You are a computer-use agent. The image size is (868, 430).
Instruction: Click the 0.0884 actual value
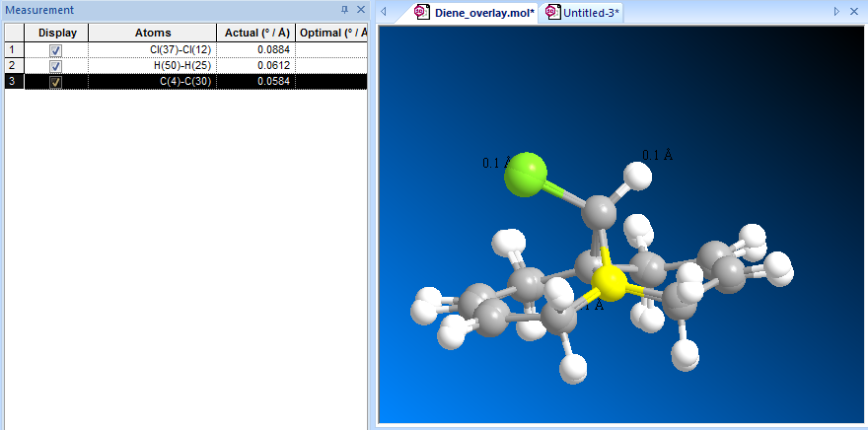point(273,50)
